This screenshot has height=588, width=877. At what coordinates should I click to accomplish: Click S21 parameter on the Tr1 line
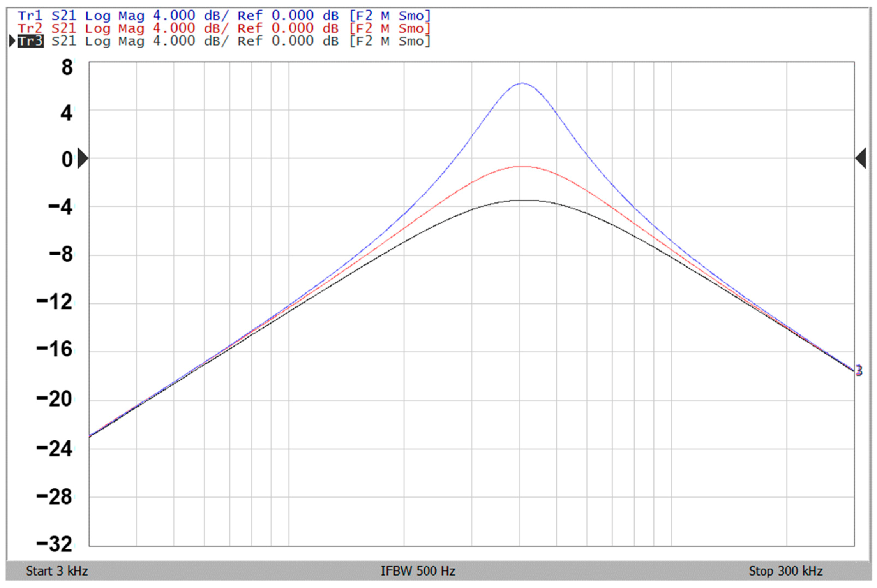[x=64, y=16]
